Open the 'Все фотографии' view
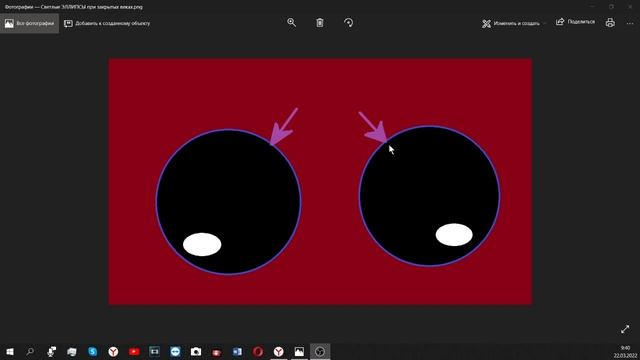The width and height of the screenshot is (640, 360). [29, 23]
